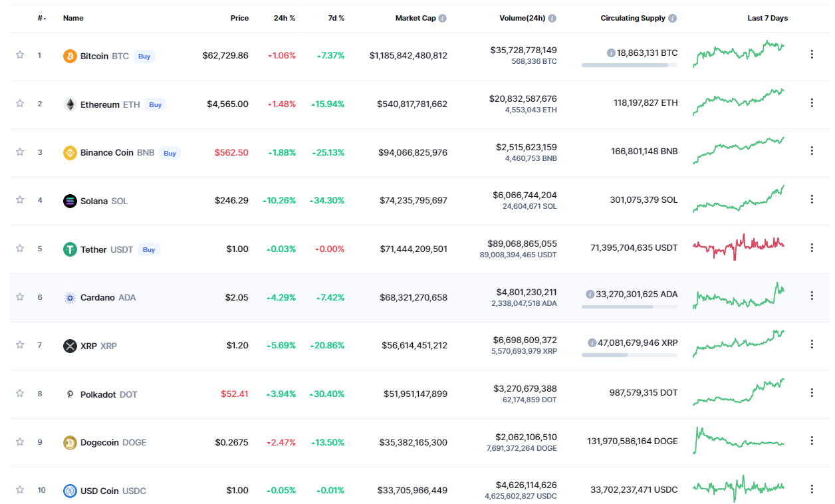Click Bitcoin circulating supply progress bar
Image resolution: width=835 pixels, height=504 pixels.
click(x=630, y=65)
